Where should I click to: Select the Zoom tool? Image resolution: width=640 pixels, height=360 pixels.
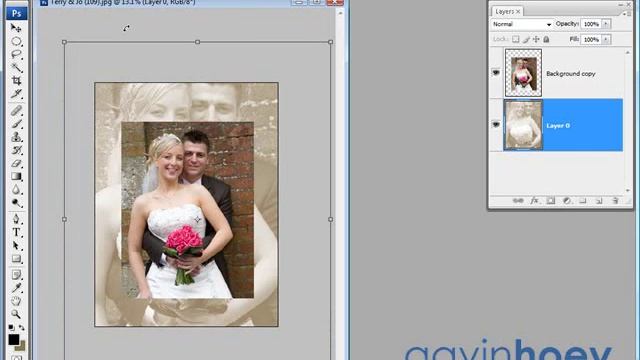pyautogui.click(x=16, y=314)
